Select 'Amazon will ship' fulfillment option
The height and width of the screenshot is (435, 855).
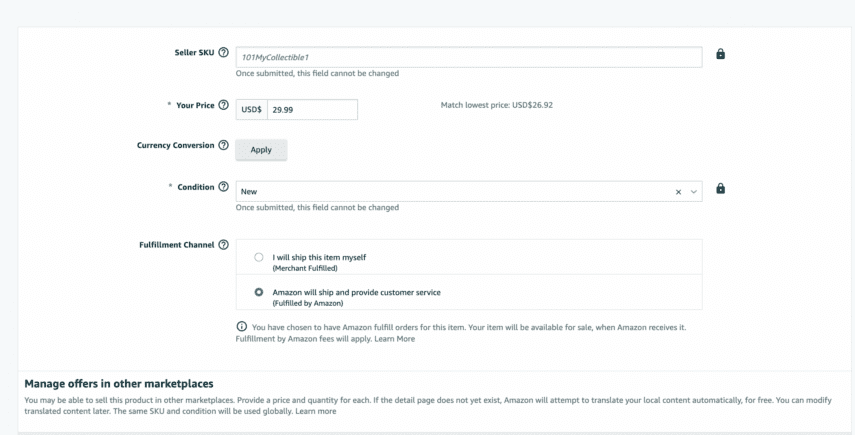coord(259,292)
